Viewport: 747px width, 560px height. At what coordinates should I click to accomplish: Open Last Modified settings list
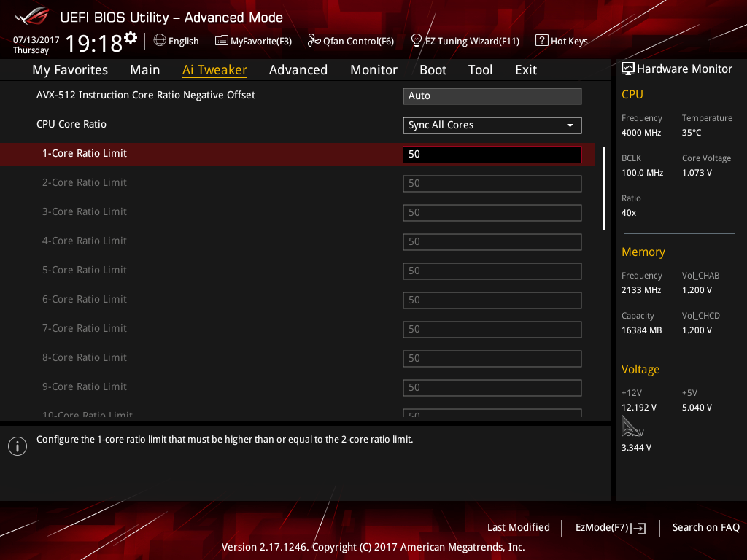pyautogui.click(x=519, y=527)
